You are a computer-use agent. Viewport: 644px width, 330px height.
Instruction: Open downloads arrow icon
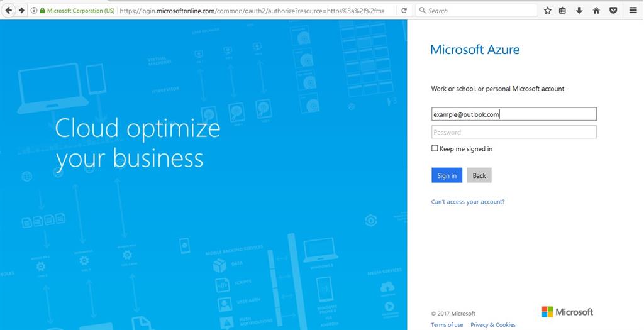tap(579, 11)
